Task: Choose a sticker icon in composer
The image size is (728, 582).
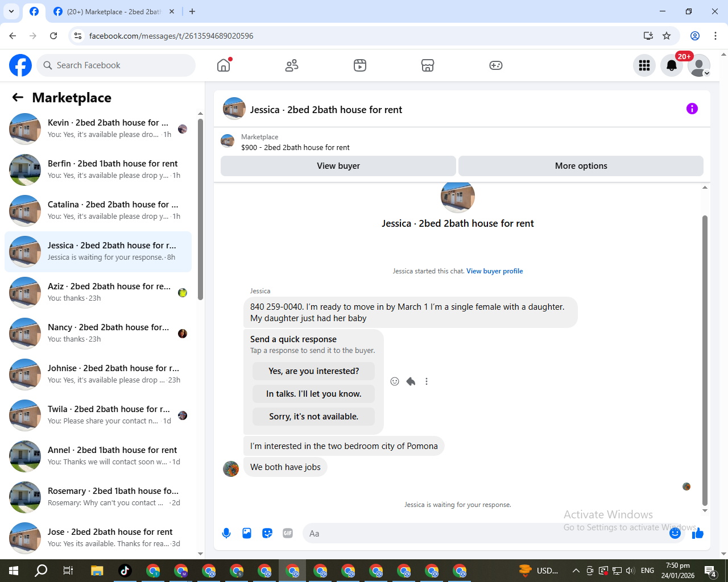Action: (267, 533)
